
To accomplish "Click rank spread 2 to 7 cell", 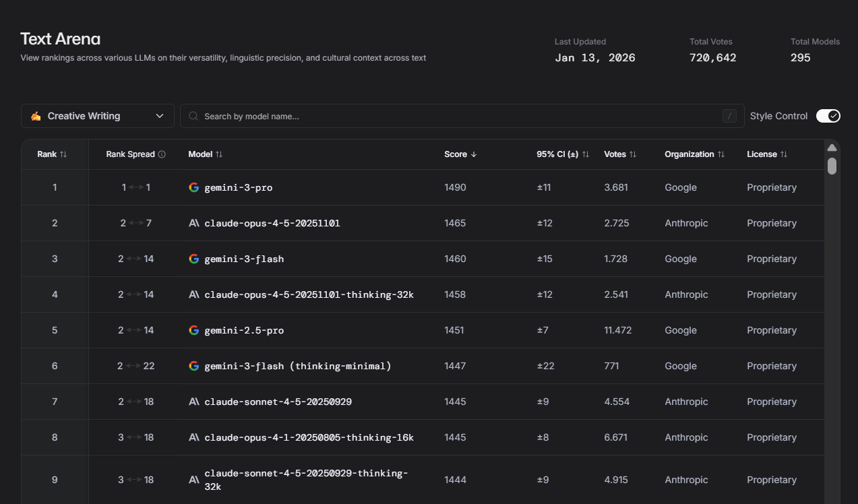I will 135,223.
